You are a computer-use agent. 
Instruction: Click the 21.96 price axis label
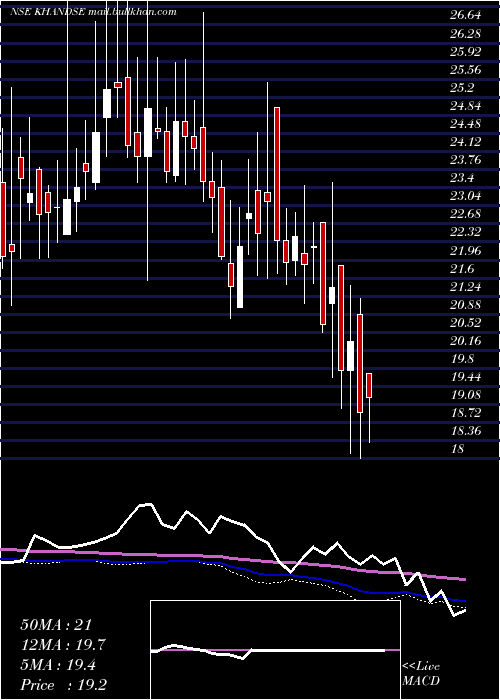point(465,251)
